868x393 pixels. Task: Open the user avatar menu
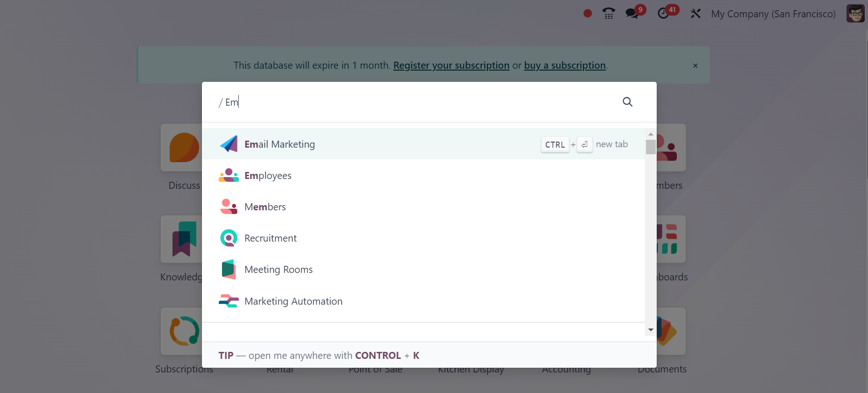[x=855, y=14]
